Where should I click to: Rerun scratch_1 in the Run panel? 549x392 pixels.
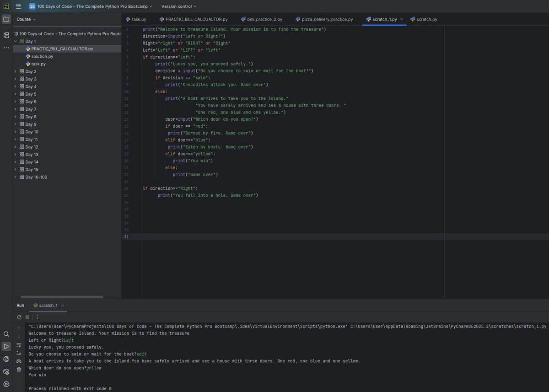(x=19, y=317)
